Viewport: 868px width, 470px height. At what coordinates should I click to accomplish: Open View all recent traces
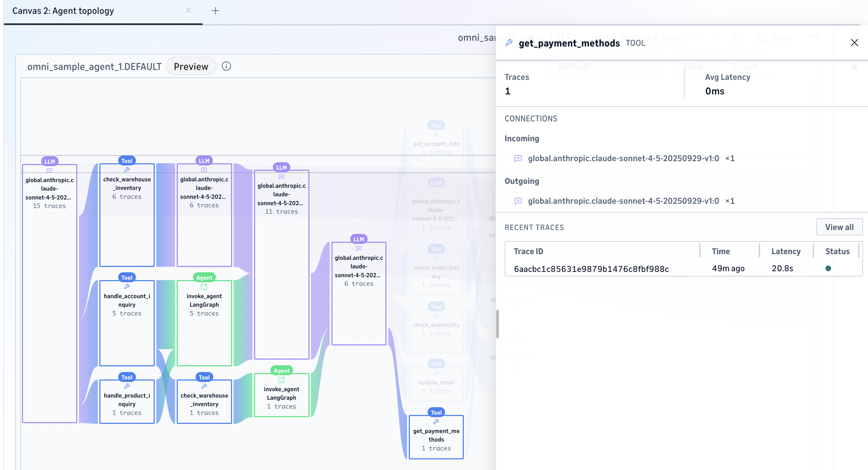point(839,227)
